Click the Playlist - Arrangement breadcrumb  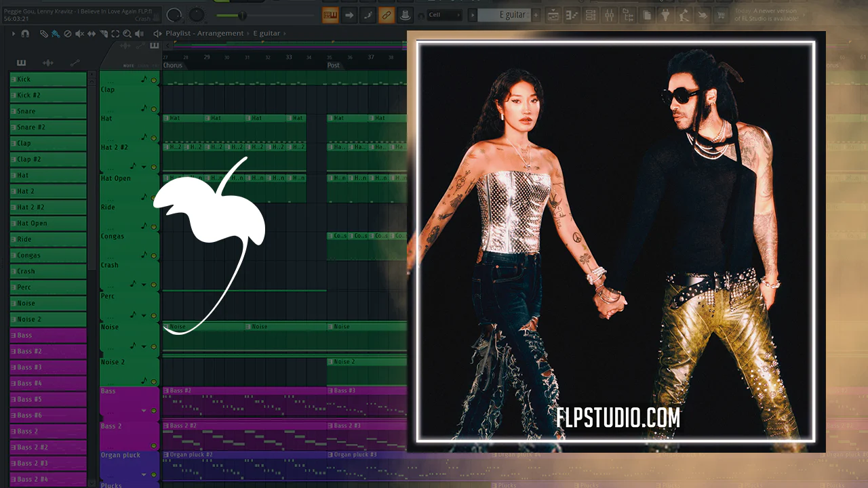click(x=205, y=33)
